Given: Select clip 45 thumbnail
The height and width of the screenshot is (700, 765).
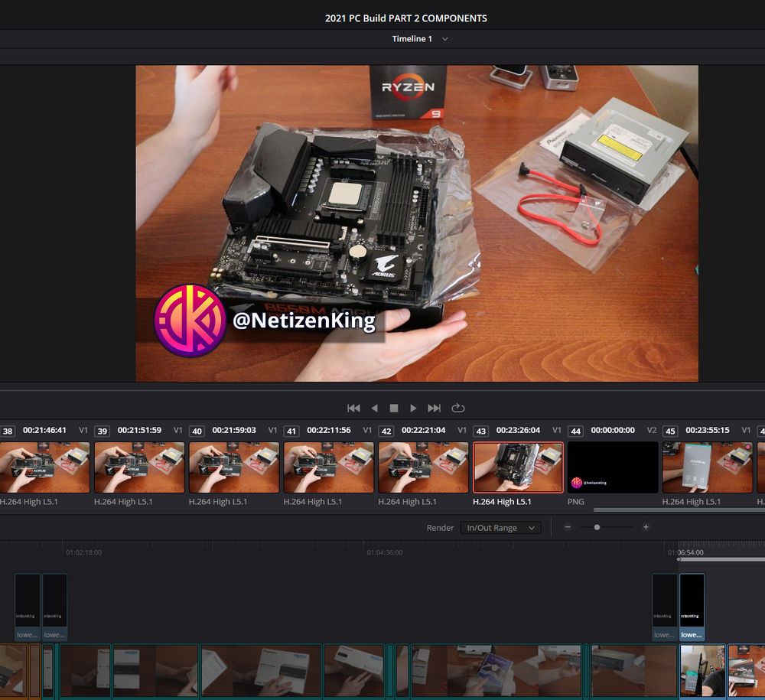Looking at the screenshot, I should [708, 467].
